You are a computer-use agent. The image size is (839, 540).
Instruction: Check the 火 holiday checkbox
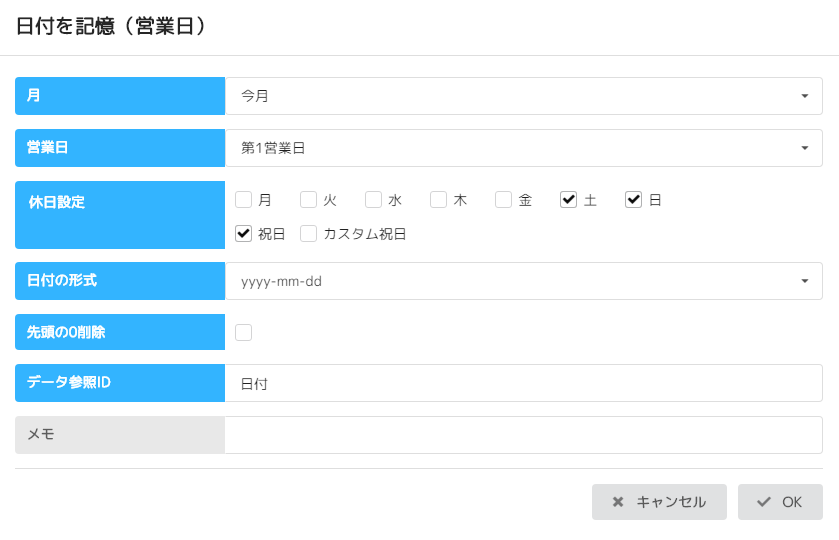click(x=308, y=200)
